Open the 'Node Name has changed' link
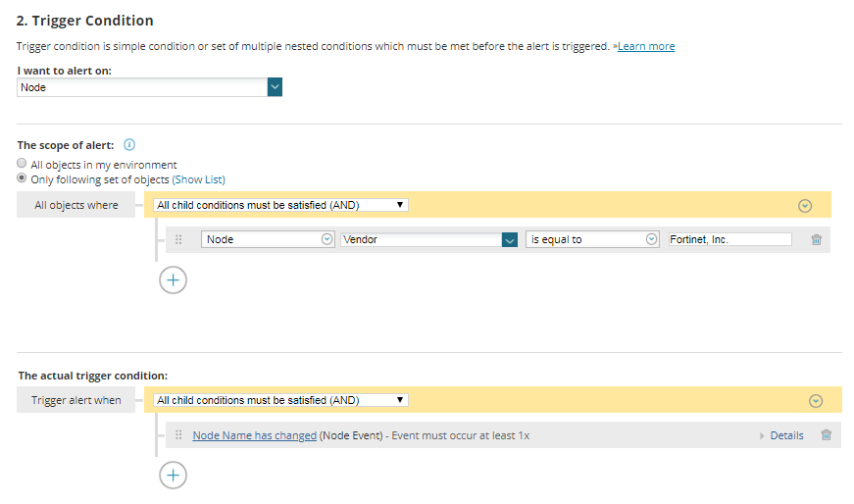 pos(254,435)
